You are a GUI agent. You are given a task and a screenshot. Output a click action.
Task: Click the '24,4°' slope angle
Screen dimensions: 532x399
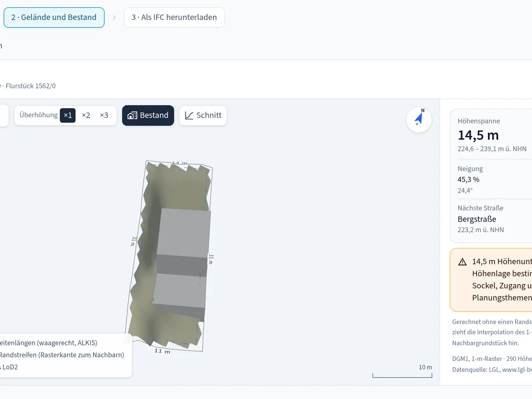click(x=465, y=190)
